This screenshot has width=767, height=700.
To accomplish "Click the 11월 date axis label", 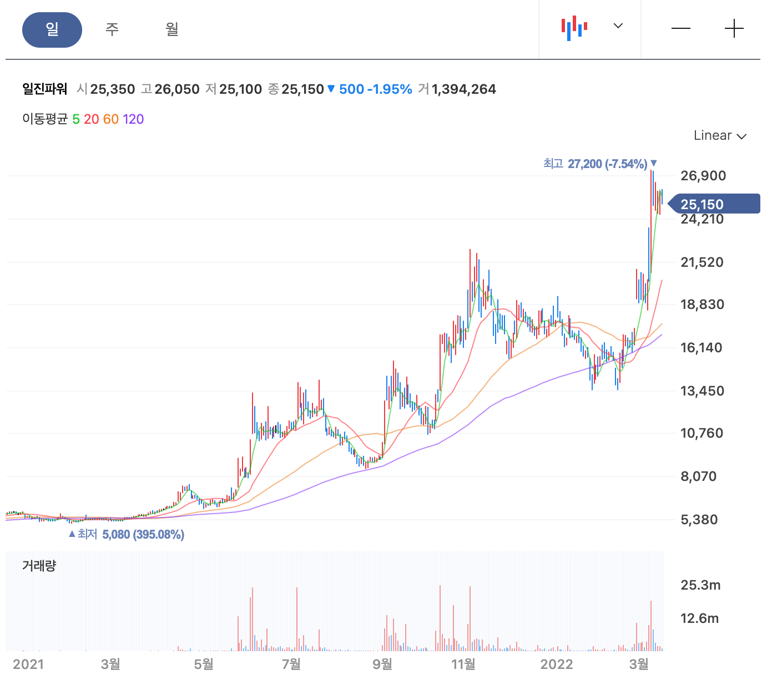I will pyautogui.click(x=463, y=664).
